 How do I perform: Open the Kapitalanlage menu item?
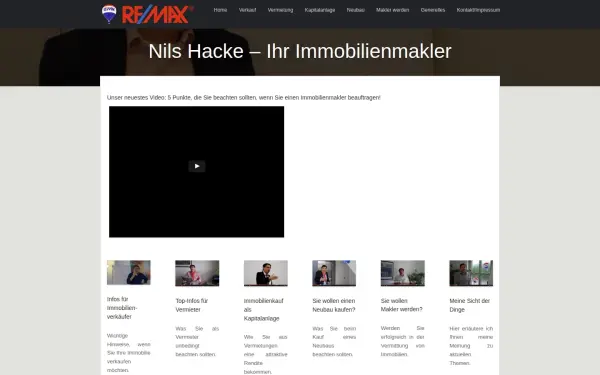320,10
